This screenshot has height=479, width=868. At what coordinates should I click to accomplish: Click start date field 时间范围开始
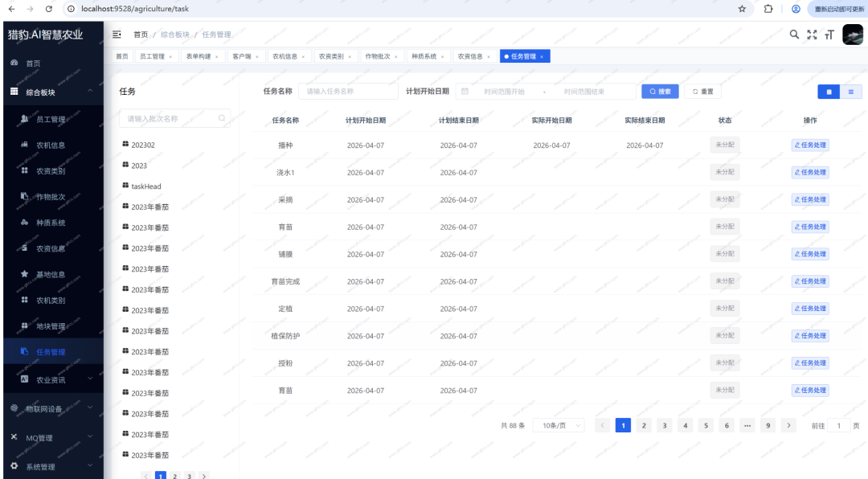coord(504,92)
